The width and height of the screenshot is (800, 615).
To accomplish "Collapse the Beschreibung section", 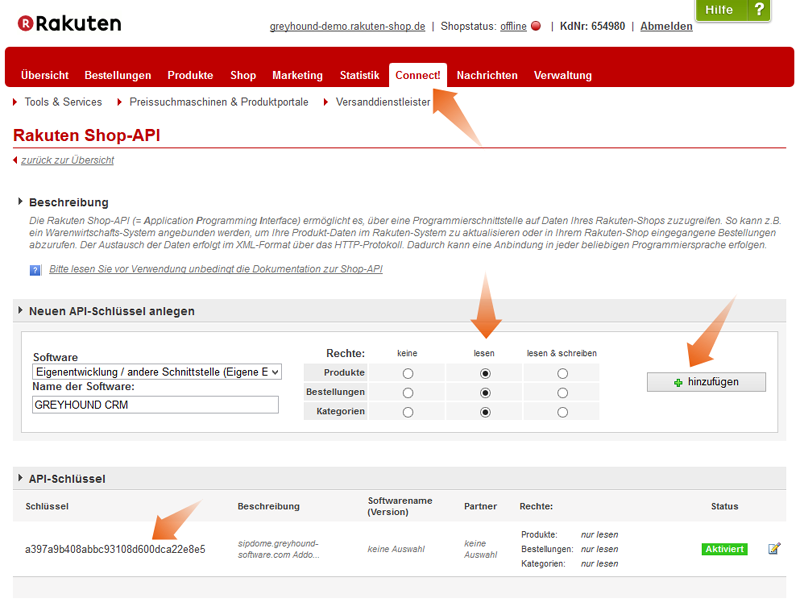I will 20,202.
